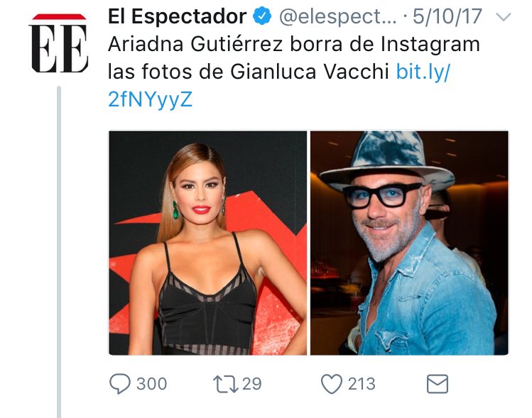This screenshot has height=418, width=532.
Task: Click the 29 retweets count
Action: click(x=251, y=384)
